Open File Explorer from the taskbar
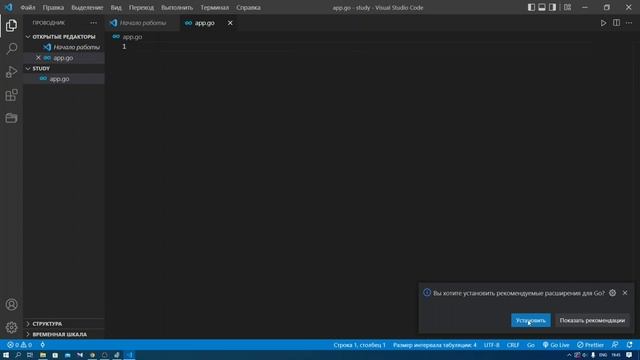Viewport: 640px width, 360px height. [42, 356]
